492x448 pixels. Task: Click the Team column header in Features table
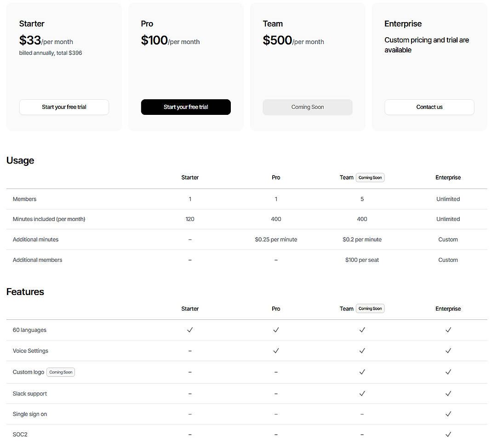point(346,309)
